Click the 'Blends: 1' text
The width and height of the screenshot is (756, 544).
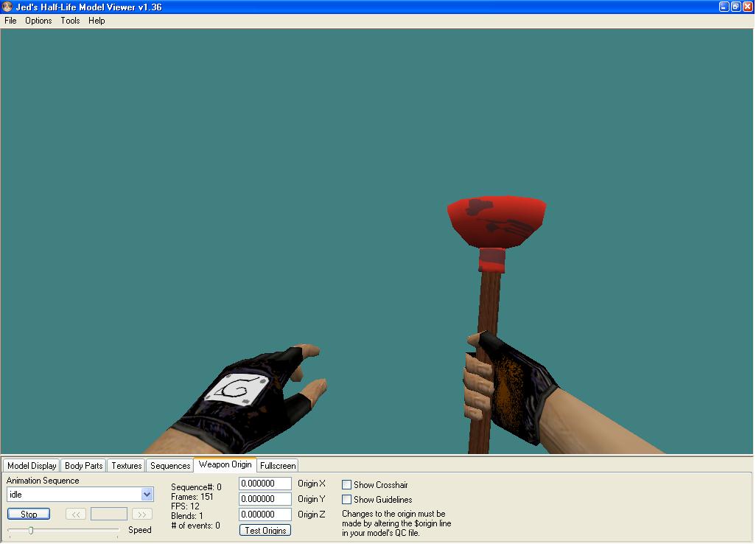coord(187,516)
